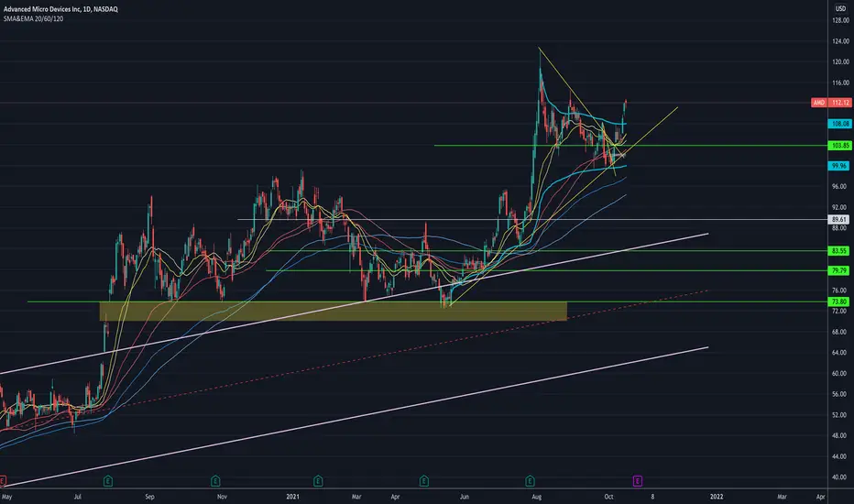Viewport: 854px width, 504px height.
Task: Select the lowest white channel trendline
Action: coord(354,417)
